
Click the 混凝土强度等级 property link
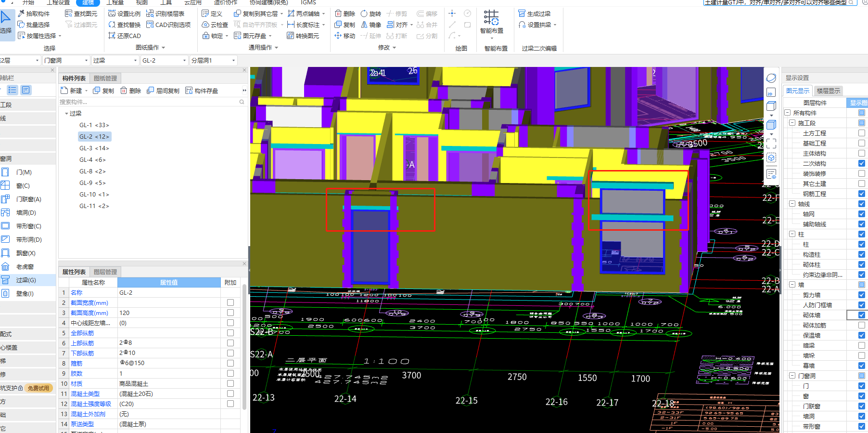(x=91, y=404)
